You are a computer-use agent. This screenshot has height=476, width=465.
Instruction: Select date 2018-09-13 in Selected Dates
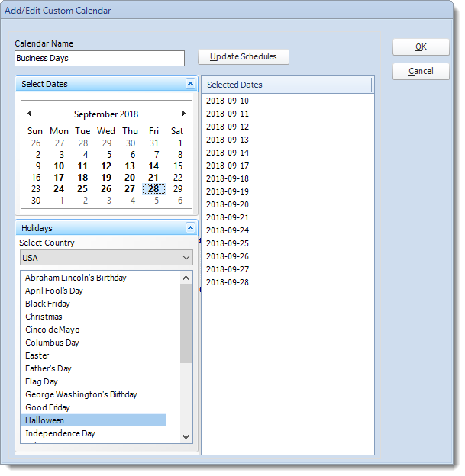click(x=228, y=140)
